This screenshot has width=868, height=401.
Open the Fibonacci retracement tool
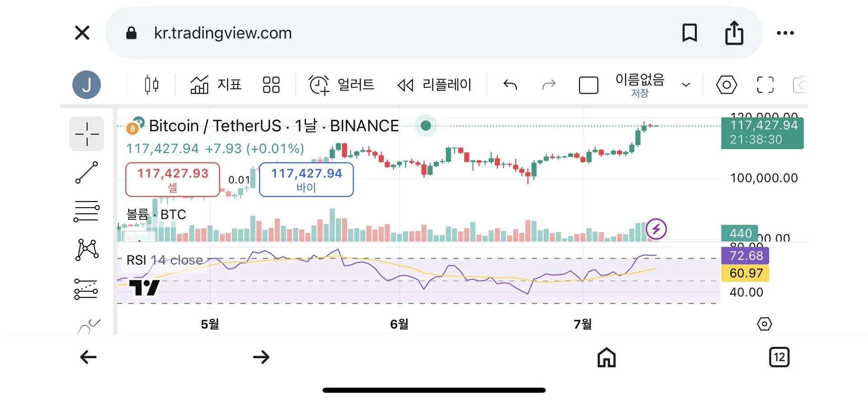click(x=86, y=211)
